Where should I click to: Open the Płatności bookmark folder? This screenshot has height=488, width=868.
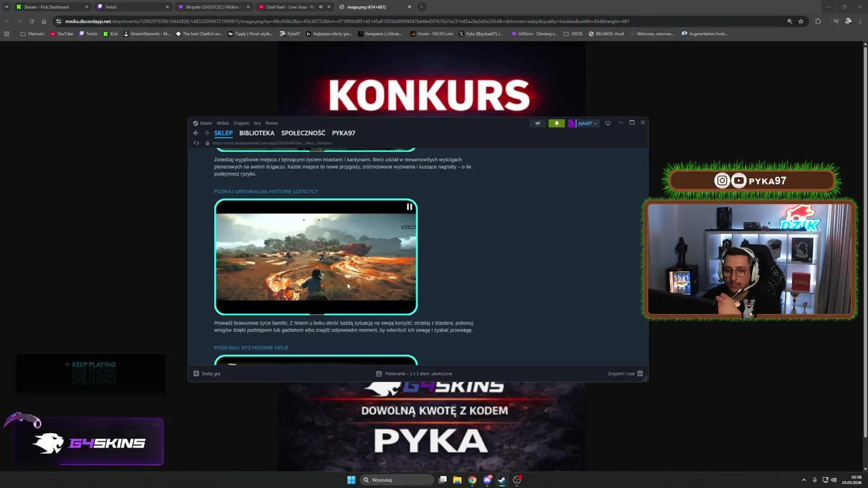point(33,33)
